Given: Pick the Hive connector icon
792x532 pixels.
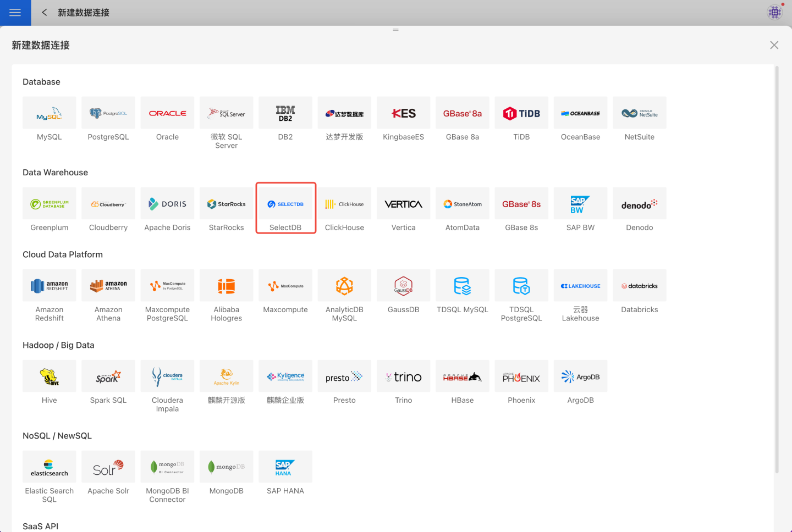Looking at the screenshot, I should (50, 376).
